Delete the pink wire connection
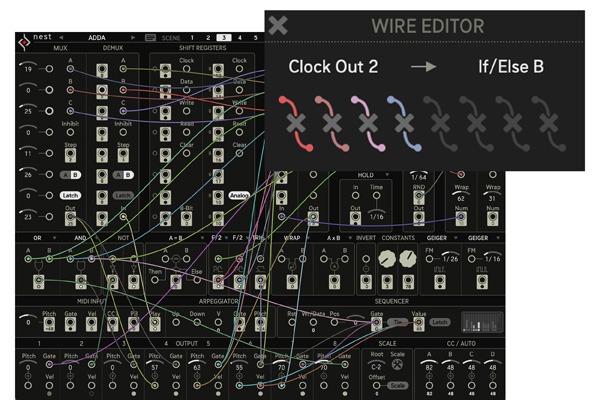600x400 pixels. 367,124
